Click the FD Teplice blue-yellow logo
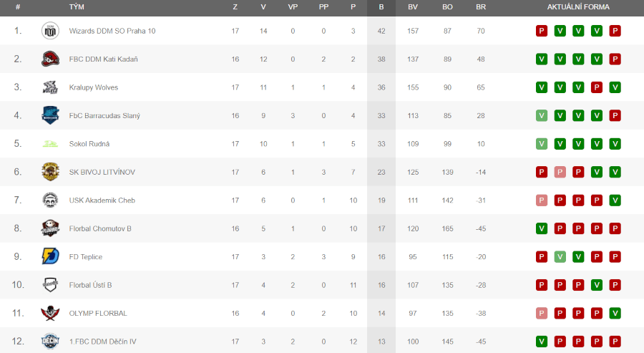The height and width of the screenshot is (353, 644). pos(50,256)
